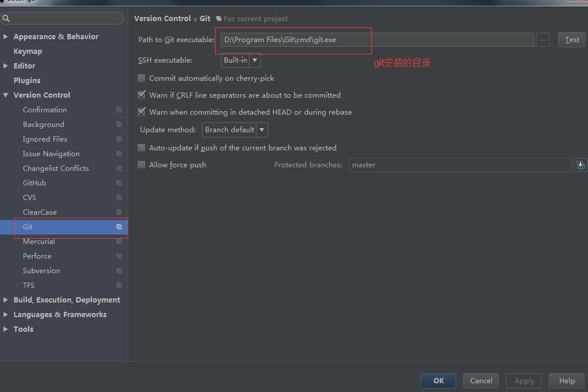Screen dimensions: 588x392
Task: Click the Protected branches input field
Action: [x=460, y=165]
